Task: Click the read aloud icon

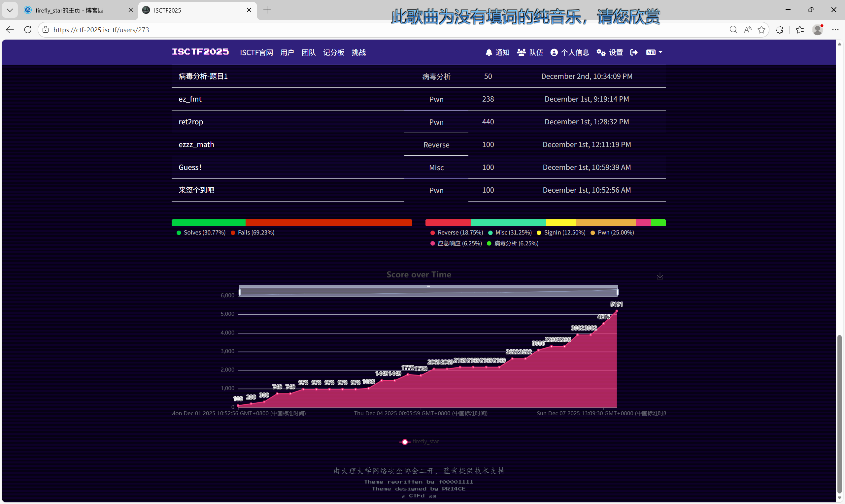Action: pos(748,30)
